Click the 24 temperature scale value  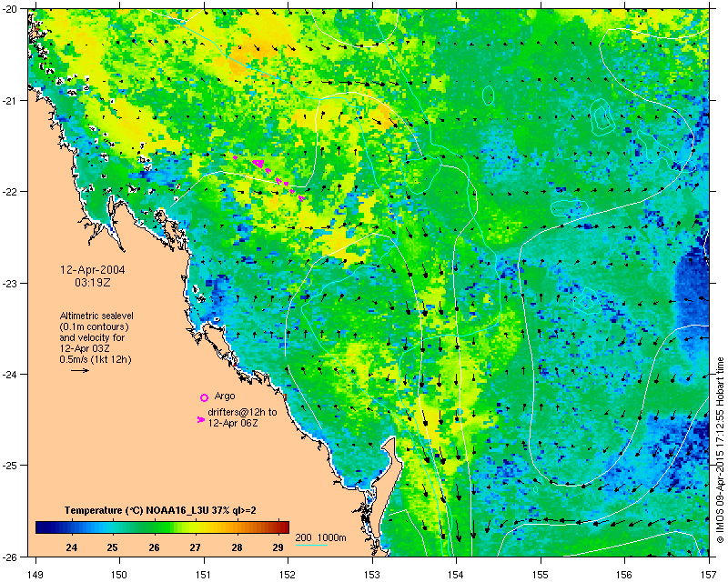click(72, 547)
